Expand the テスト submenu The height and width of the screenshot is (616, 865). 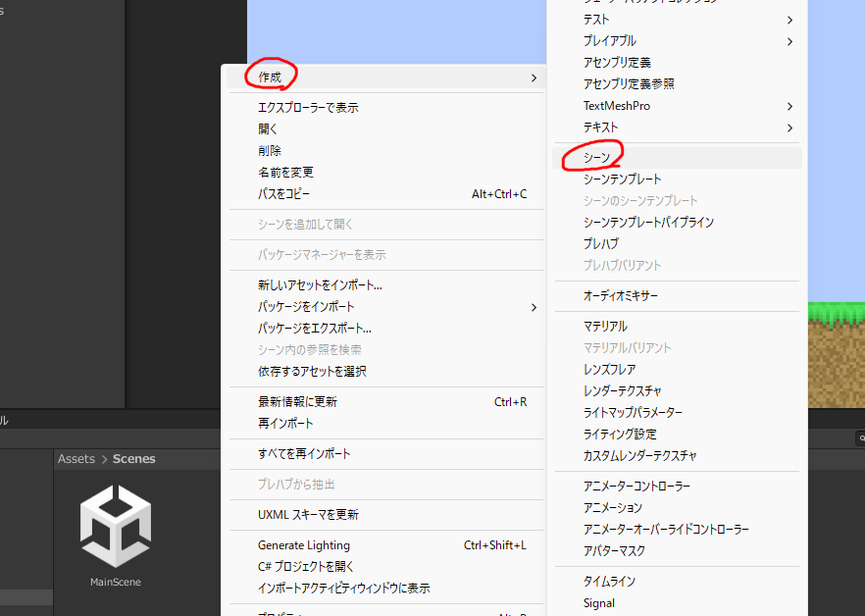tap(677, 20)
